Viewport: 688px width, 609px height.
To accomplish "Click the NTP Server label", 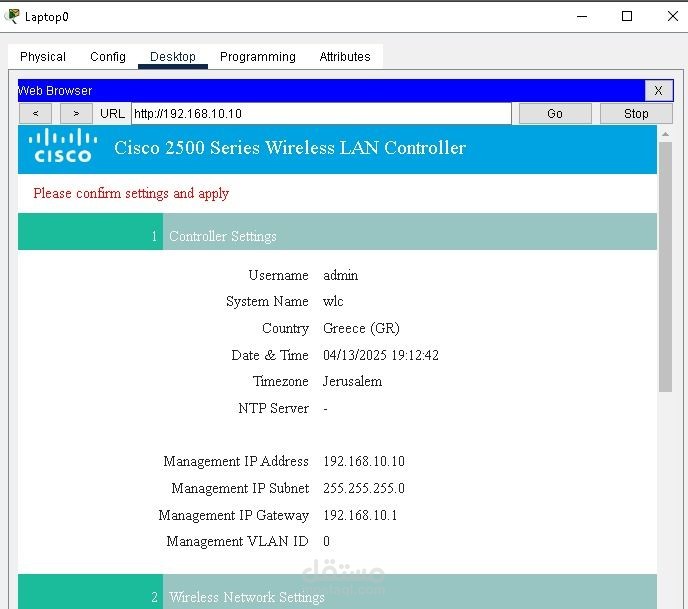I will (x=273, y=408).
